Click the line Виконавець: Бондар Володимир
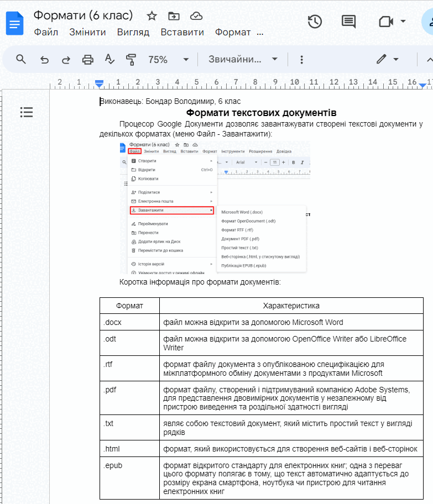The width and height of the screenshot is (433, 504). [x=170, y=101]
